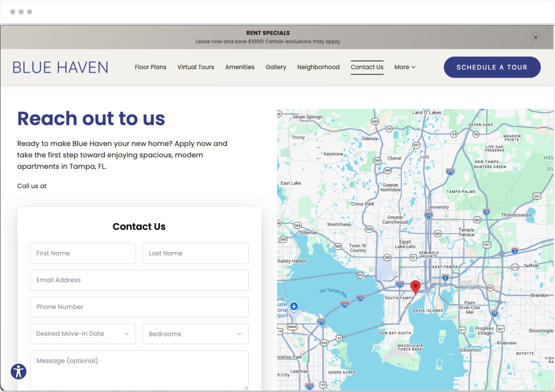Click the red location pin on map

tap(416, 287)
